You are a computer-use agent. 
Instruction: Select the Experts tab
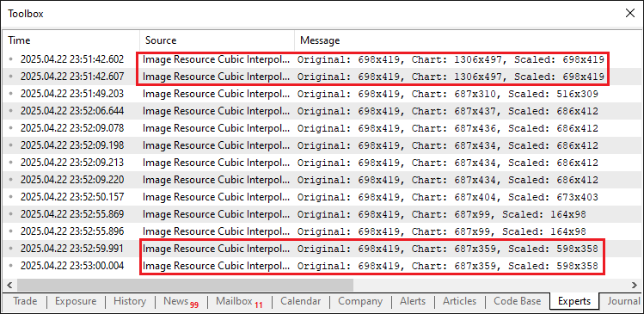tap(574, 301)
